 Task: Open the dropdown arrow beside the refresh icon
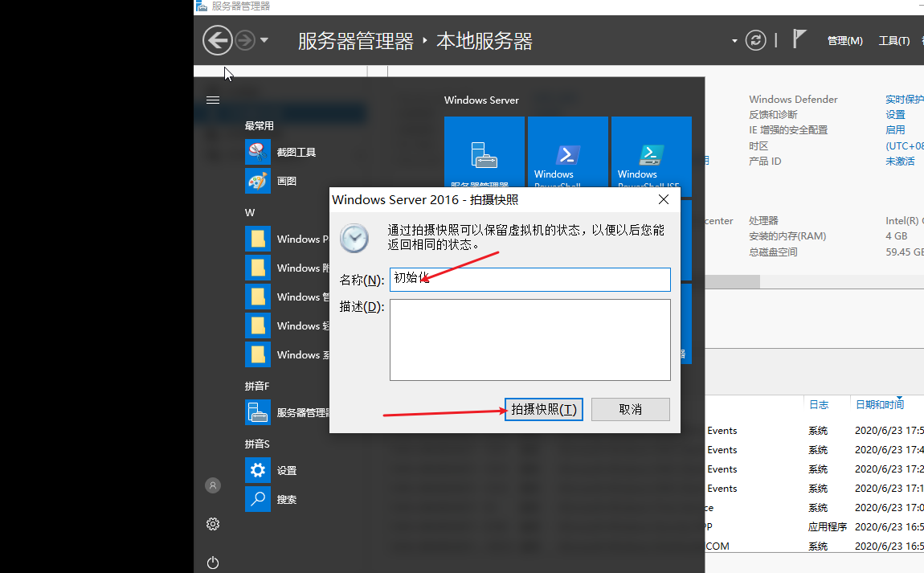coord(734,39)
